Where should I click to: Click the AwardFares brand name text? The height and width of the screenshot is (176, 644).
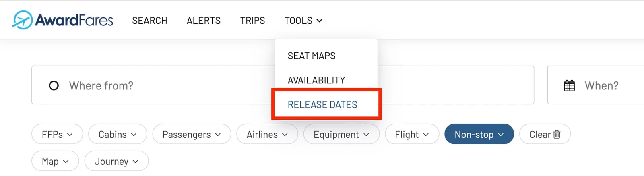(74, 20)
